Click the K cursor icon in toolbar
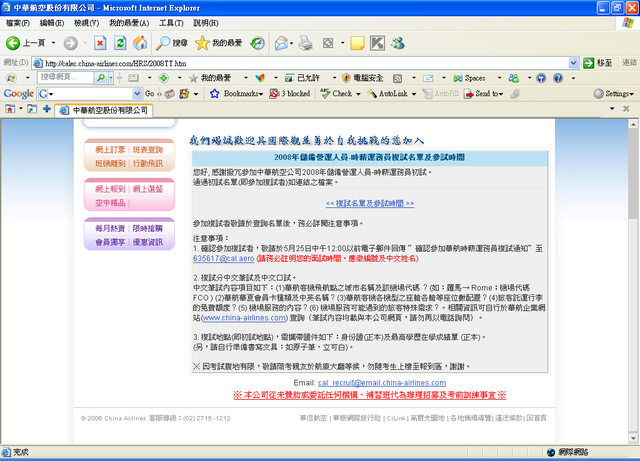640x461 pixels. point(377,43)
